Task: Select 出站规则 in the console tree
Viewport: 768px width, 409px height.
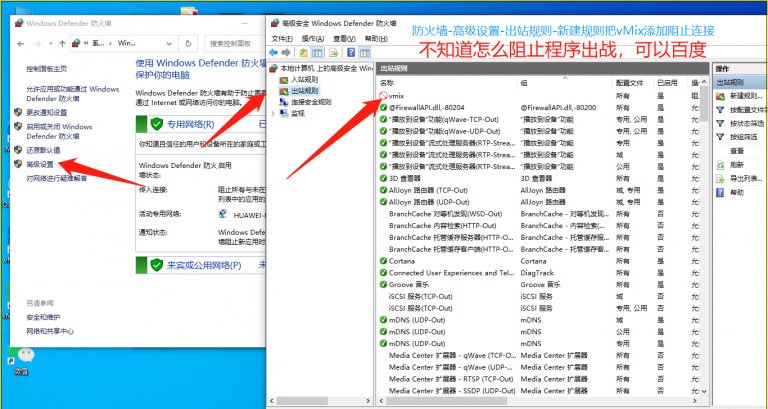Action: (304, 91)
